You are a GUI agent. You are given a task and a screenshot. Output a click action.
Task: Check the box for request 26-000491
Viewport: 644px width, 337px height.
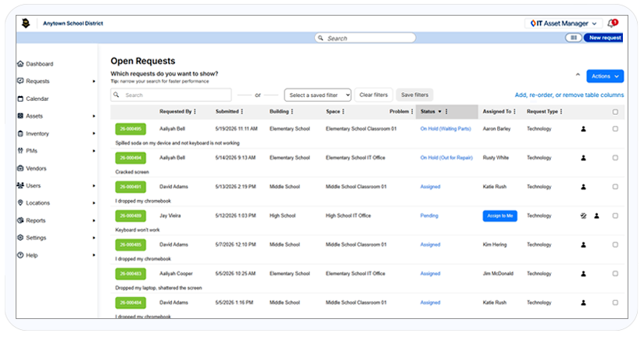[615, 187]
